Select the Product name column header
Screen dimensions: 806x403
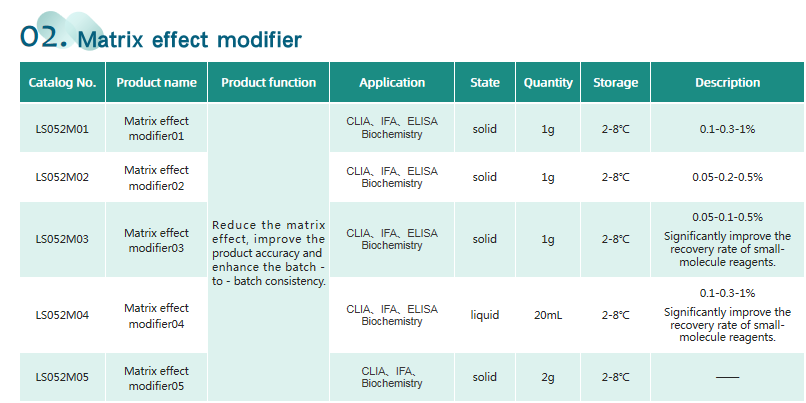(x=156, y=82)
